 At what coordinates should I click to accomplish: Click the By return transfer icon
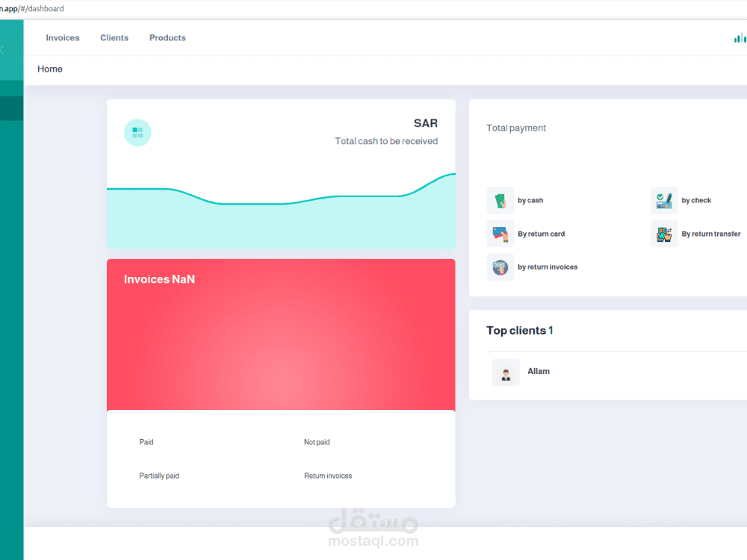point(664,233)
